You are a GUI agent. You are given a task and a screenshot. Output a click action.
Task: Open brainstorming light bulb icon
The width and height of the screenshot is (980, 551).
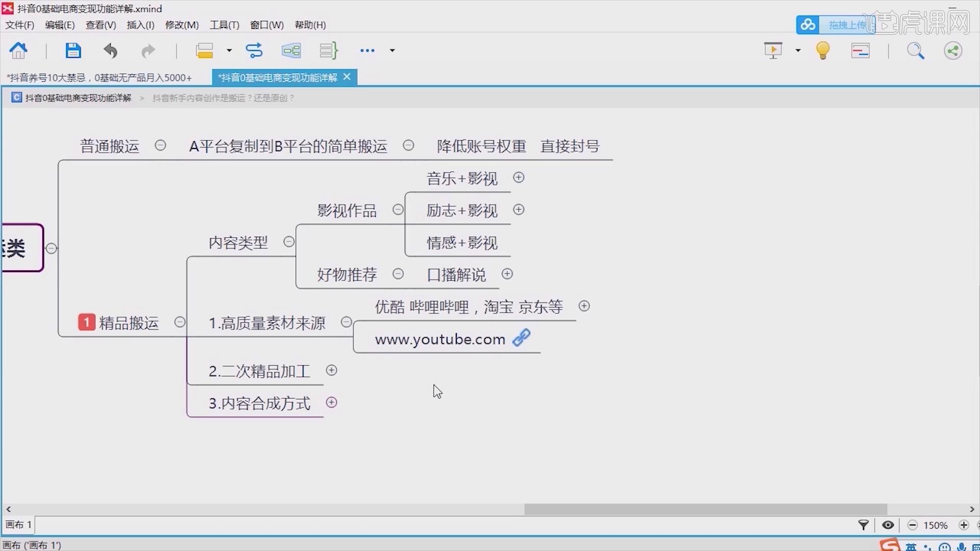(x=823, y=51)
